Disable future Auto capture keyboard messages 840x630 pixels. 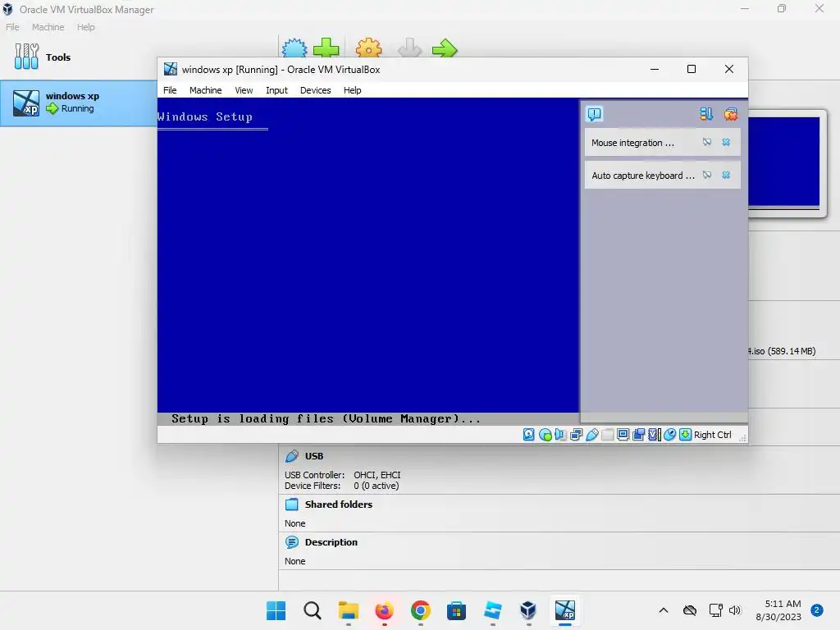pyautogui.click(x=707, y=175)
